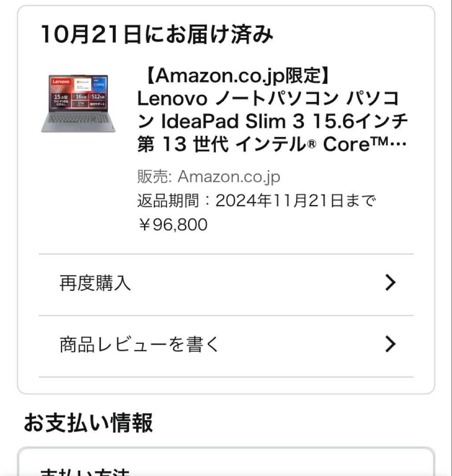Click the Intel Core badge in the product image
This screenshot has width=452, height=476.
pos(99,84)
